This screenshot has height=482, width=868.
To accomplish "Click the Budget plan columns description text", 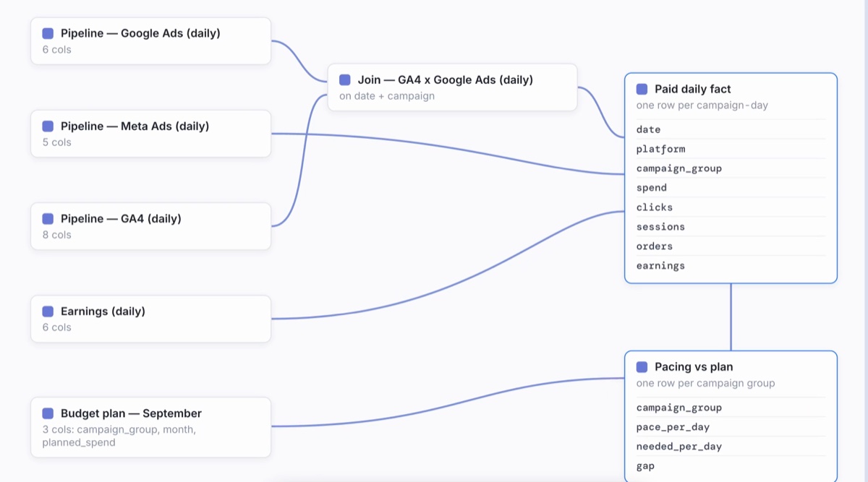I will click(x=119, y=436).
